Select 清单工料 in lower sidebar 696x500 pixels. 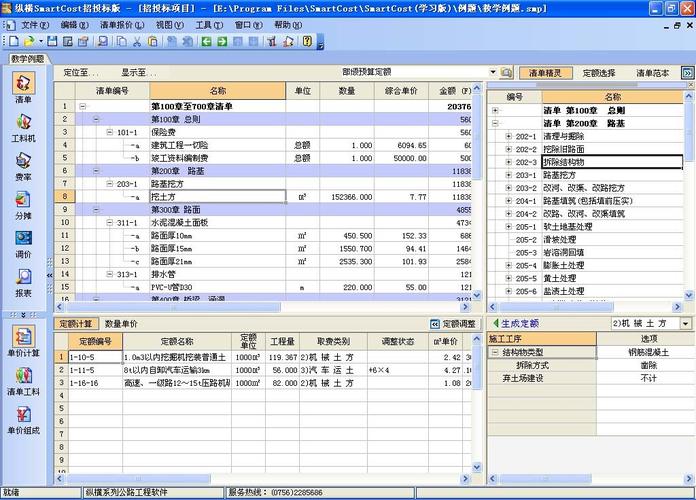[x=23, y=381]
